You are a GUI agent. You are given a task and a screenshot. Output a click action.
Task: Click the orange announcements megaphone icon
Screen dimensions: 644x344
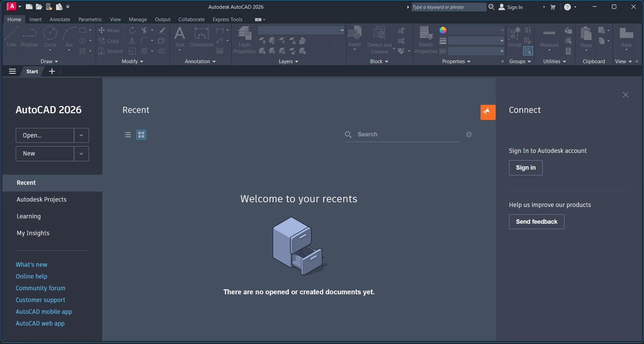pos(488,112)
